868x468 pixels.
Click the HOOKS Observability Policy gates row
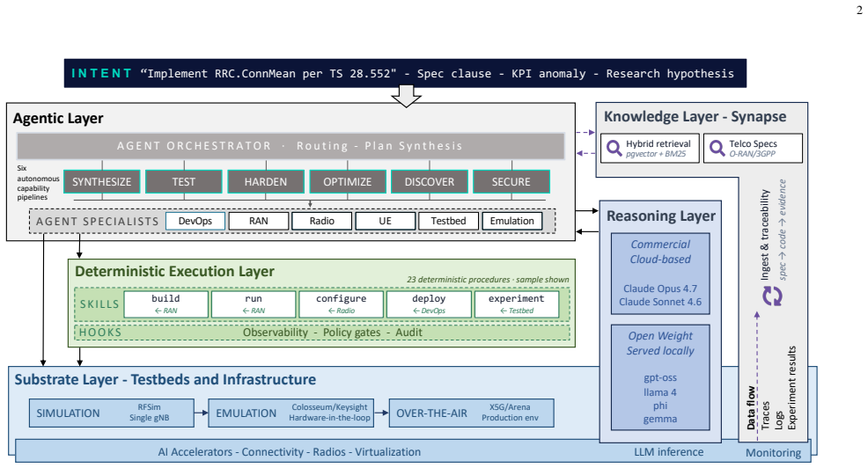322,333
